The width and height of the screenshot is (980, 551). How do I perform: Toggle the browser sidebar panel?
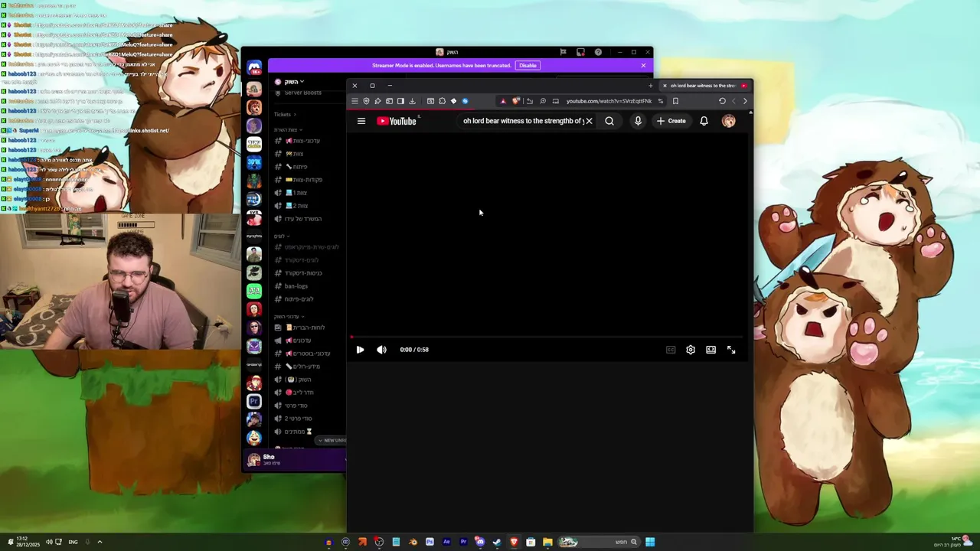400,101
